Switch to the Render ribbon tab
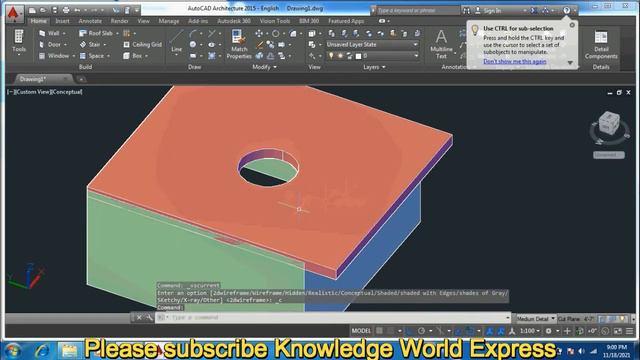Image resolution: width=640 pixels, height=360 pixels. tap(120, 21)
